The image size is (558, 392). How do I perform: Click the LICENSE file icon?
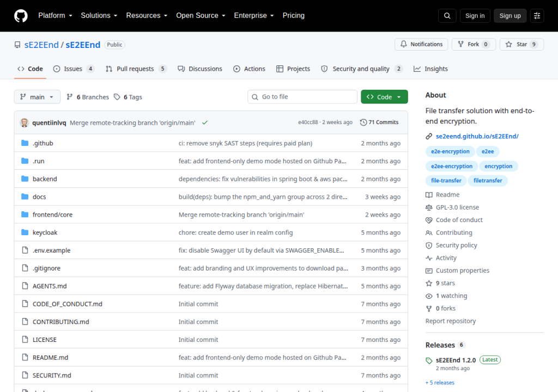(25, 339)
